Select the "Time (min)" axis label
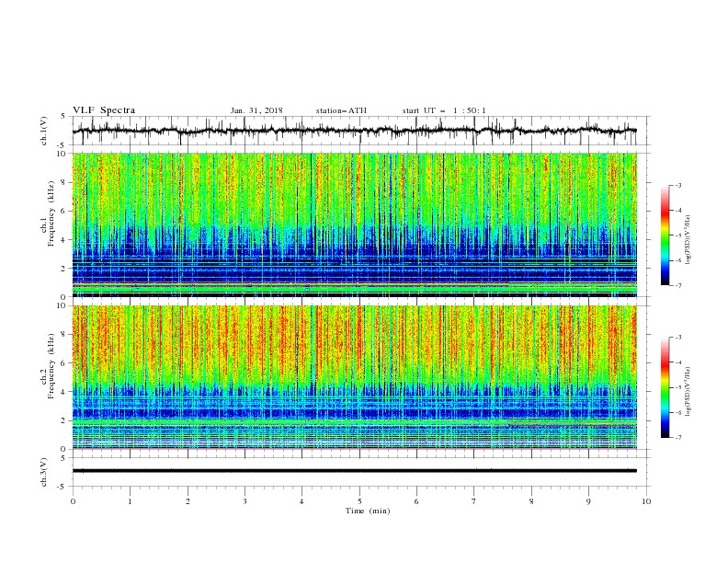 click(368, 511)
